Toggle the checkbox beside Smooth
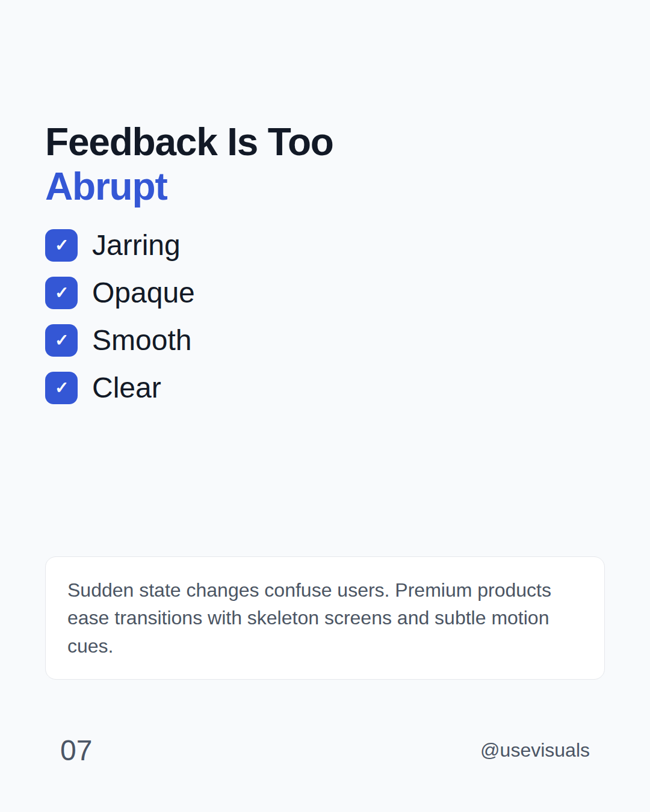This screenshot has height=812, width=650. coord(61,340)
